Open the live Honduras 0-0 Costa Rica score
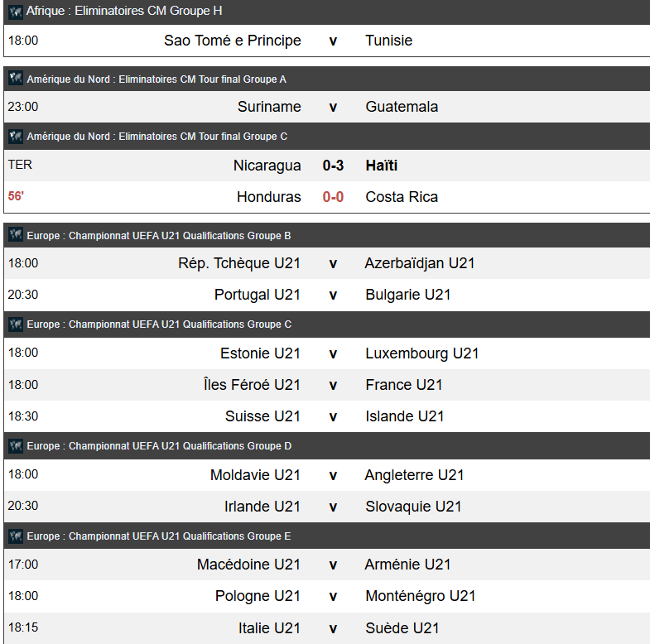The height and width of the screenshot is (644, 650). (x=333, y=197)
